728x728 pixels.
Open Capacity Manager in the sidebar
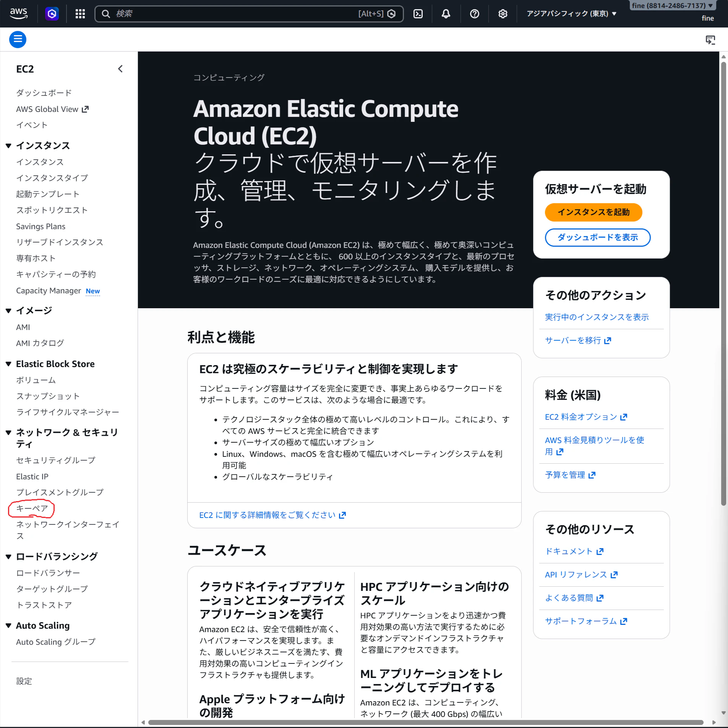(49, 291)
